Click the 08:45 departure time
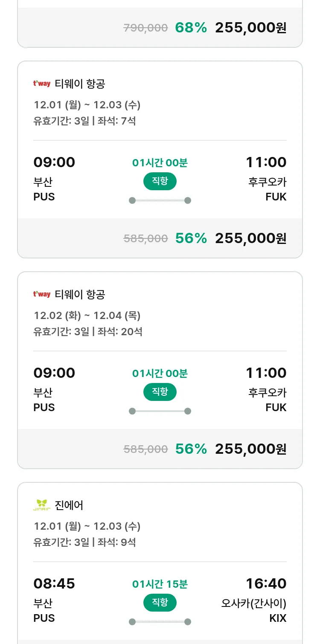320x644 pixels. click(x=54, y=583)
